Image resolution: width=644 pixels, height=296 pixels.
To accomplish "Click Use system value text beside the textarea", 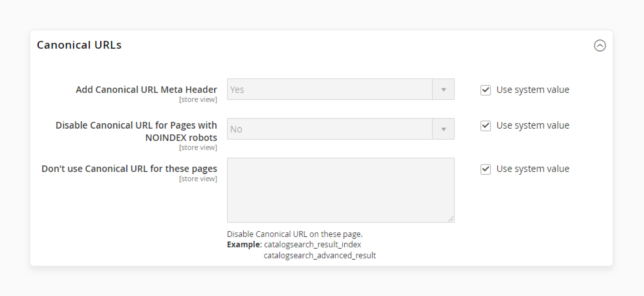I will pos(532,169).
